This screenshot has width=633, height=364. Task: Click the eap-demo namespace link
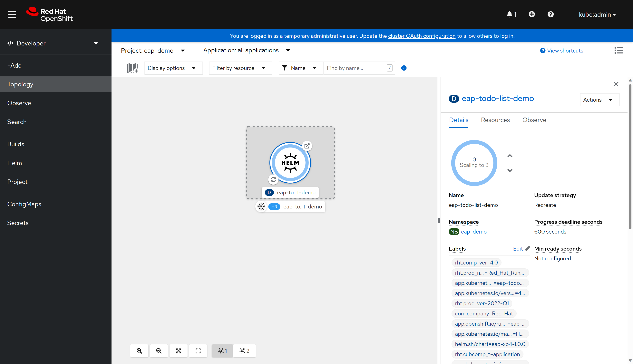click(x=474, y=232)
